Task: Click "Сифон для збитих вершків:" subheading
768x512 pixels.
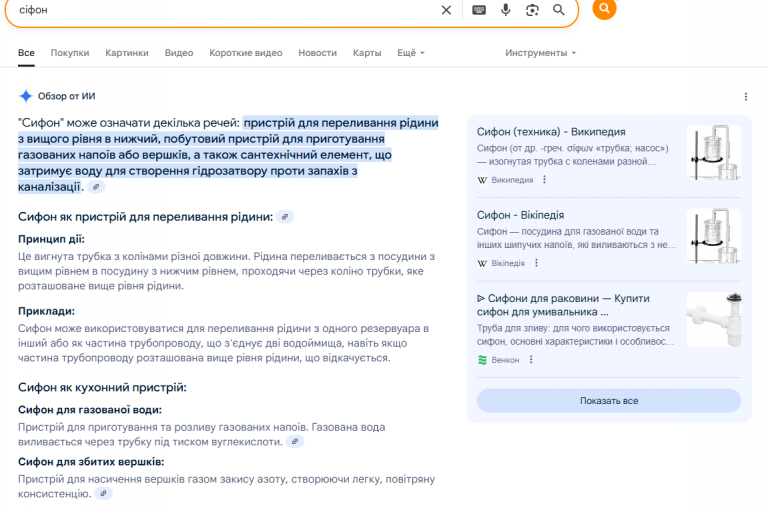Action: [91, 462]
